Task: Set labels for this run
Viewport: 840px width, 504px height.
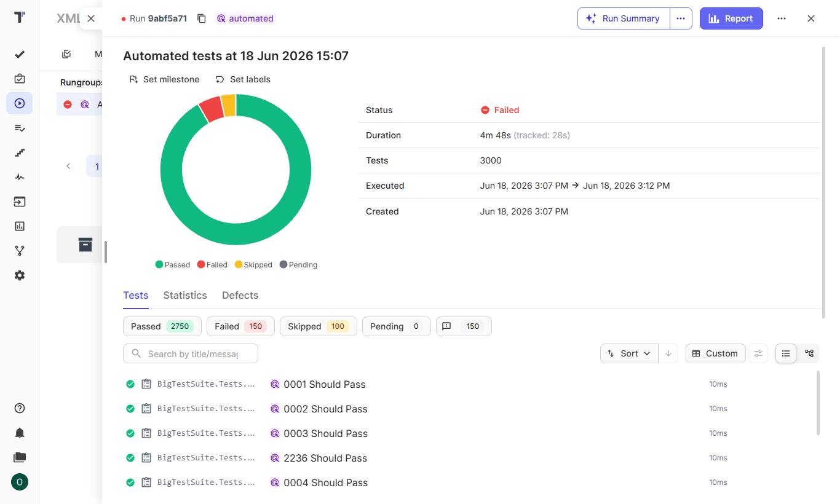Action: coord(243,79)
